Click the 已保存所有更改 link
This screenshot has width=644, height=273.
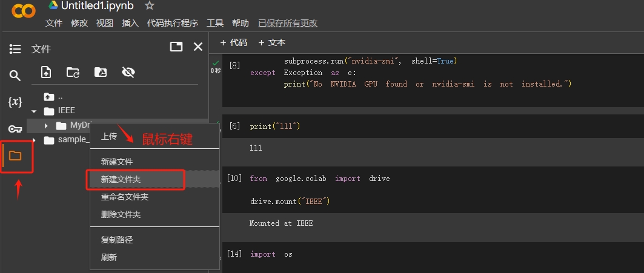(288, 23)
